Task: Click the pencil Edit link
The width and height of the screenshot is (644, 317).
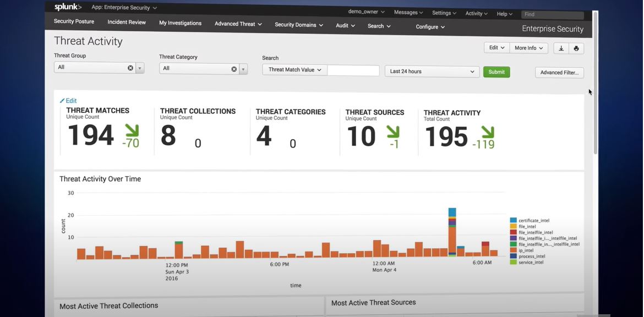Action: (68, 101)
